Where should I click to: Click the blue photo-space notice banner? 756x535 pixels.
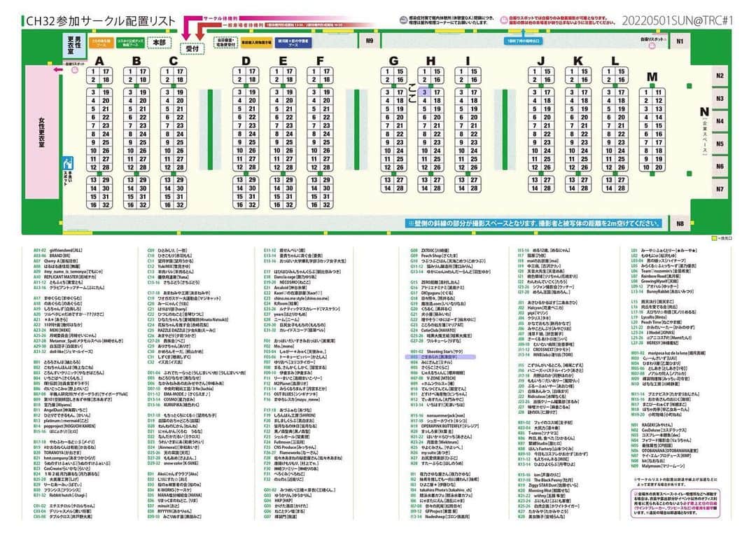point(535,223)
